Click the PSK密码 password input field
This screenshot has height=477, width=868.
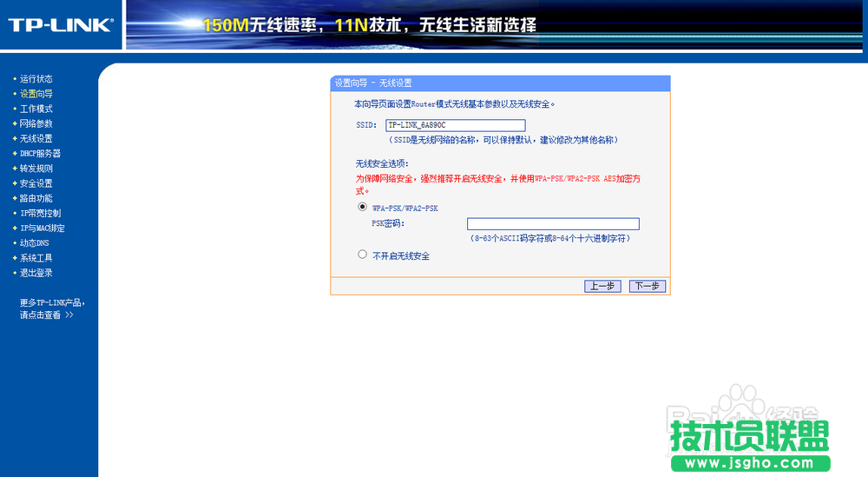point(552,223)
